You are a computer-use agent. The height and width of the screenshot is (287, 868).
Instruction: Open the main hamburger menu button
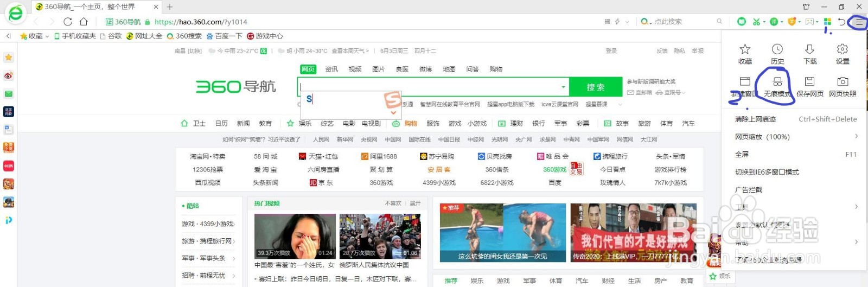859,22
